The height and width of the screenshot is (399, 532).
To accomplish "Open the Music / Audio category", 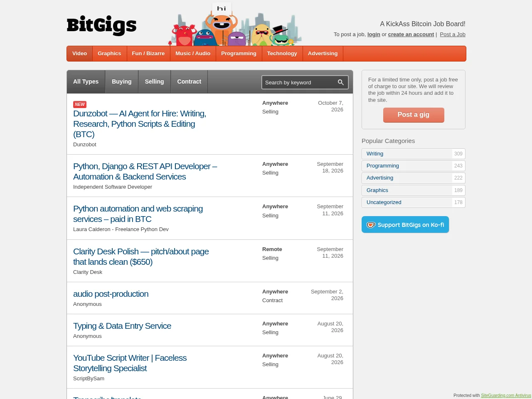I will pyautogui.click(x=193, y=54).
